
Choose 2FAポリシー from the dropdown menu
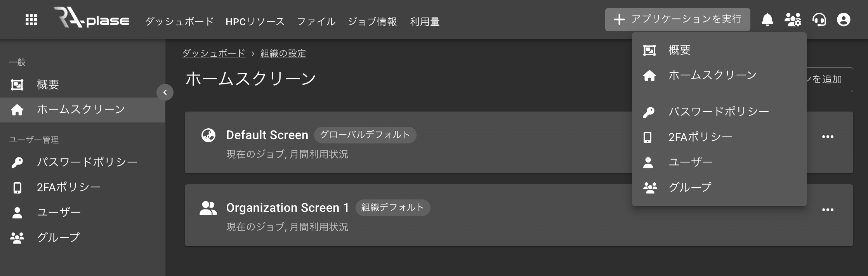(x=700, y=137)
